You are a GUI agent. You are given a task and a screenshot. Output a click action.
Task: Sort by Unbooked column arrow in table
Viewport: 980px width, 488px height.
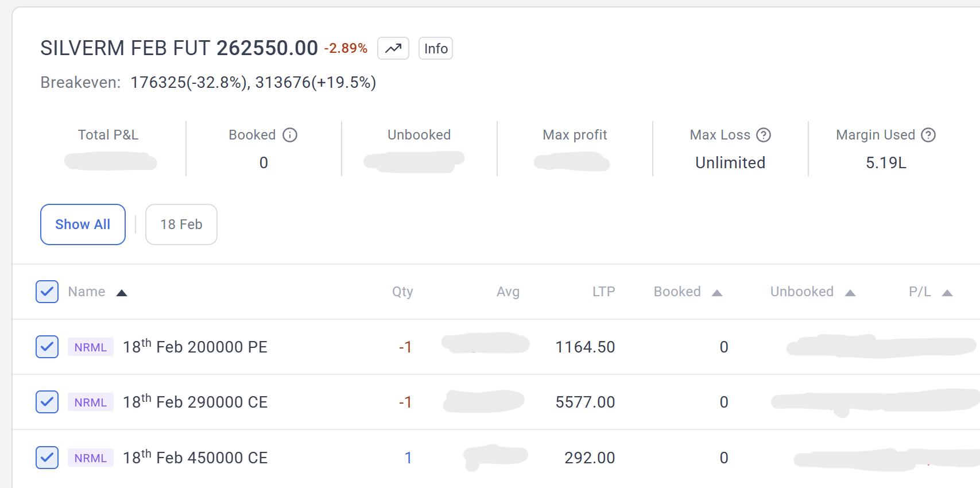[850, 293]
